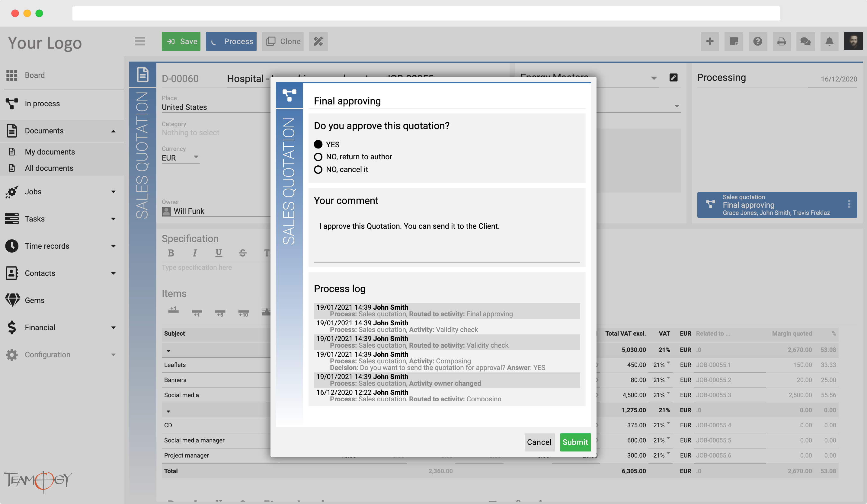Image resolution: width=867 pixels, height=504 pixels.
Task: Click the Your comment text field
Action: click(x=446, y=238)
